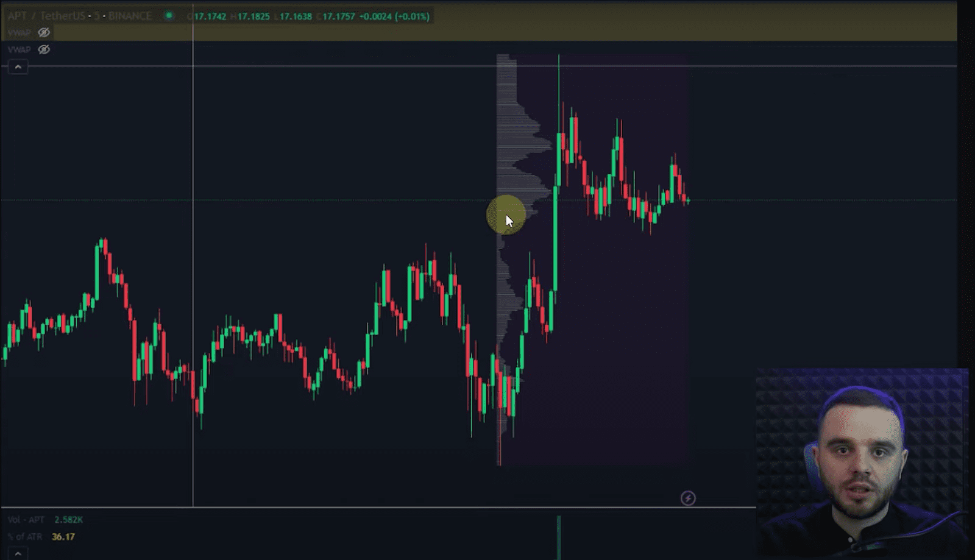Collapse the volume pane legend chevron
The image size is (975, 560).
click(x=18, y=554)
